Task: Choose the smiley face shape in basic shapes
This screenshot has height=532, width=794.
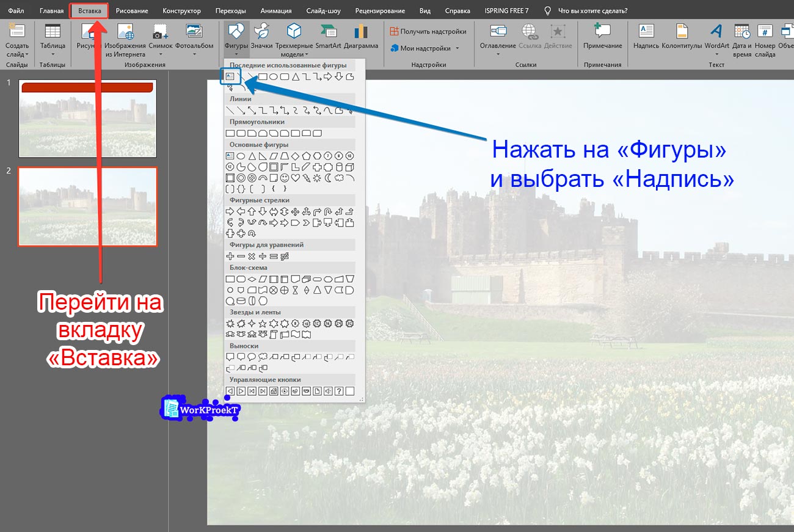Action: tap(283, 178)
